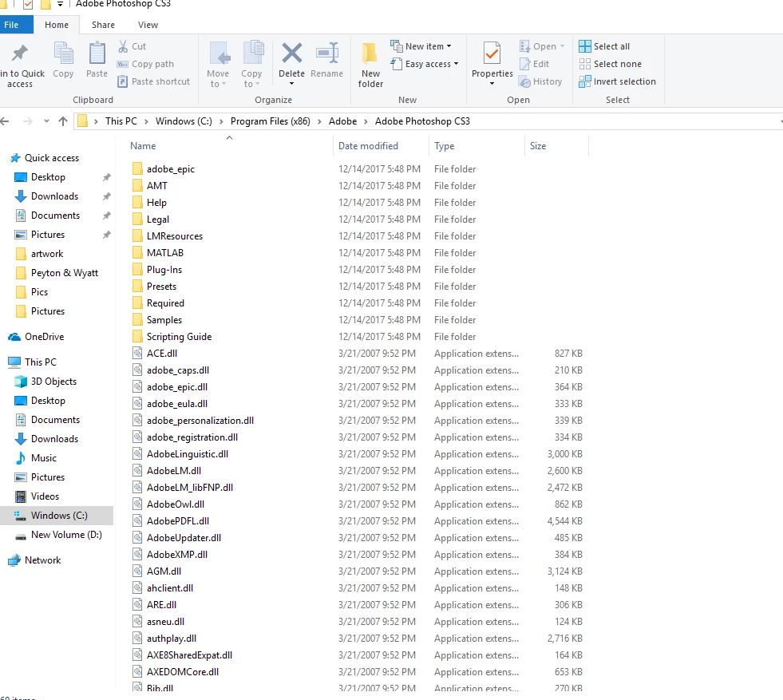The width and height of the screenshot is (783, 700).
Task: Click Invert selection in the ribbon
Action: pos(617,81)
